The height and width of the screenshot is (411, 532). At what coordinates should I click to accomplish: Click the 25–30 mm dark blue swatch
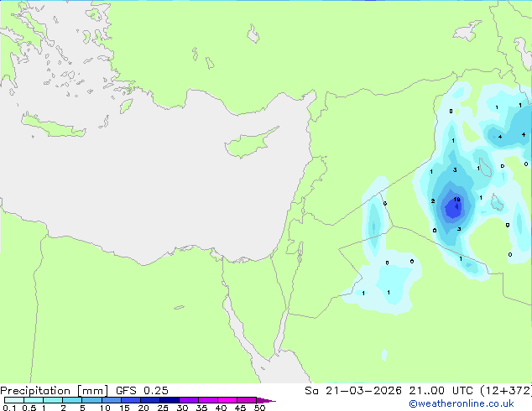[x=170, y=400]
